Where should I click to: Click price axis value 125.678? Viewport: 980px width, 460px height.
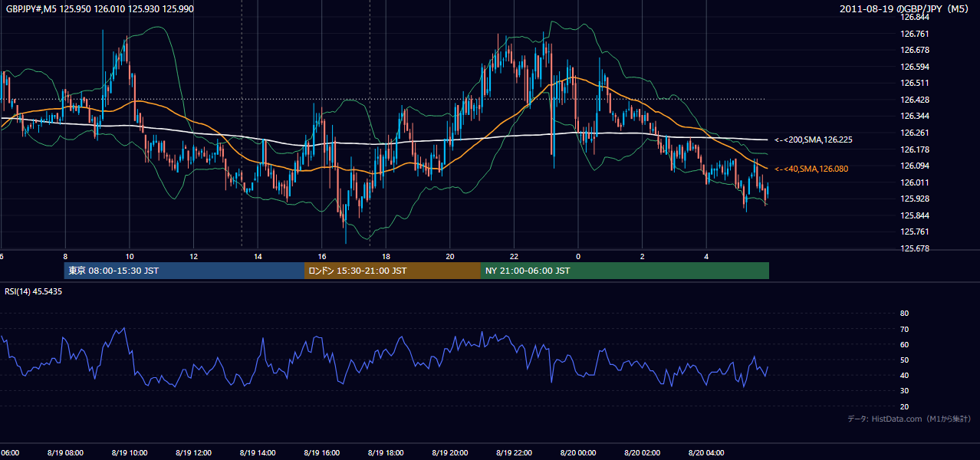[915, 248]
